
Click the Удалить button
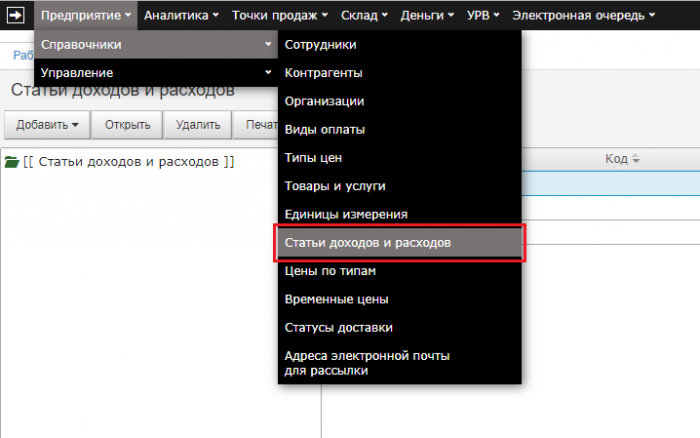[197, 125]
